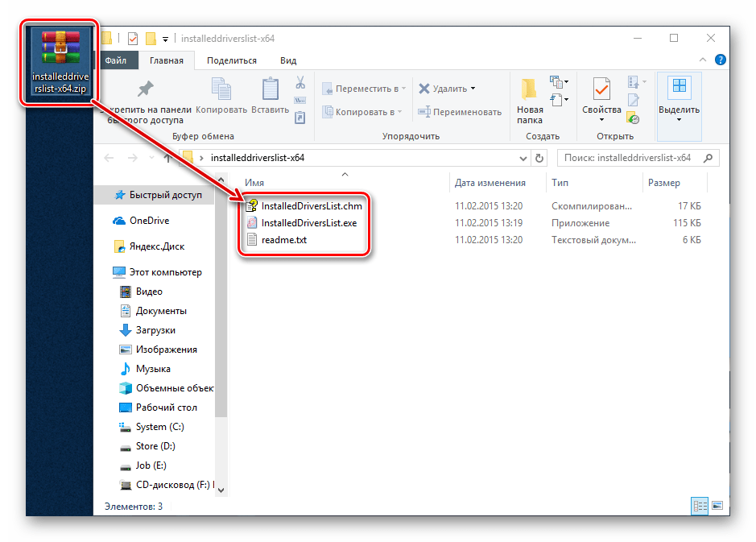Image resolution: width=756 pixels, height=542 pixels.
Task: Switch to Large icons view in status bar
Action: click(717, 506)
